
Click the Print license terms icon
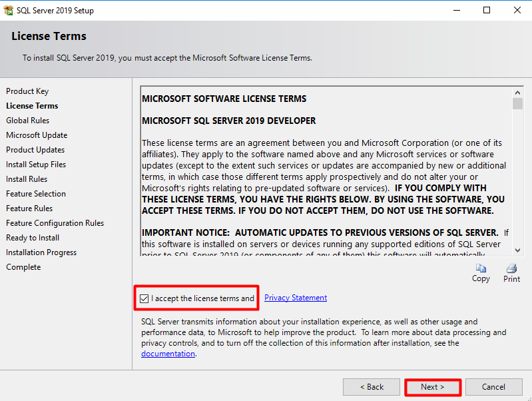(x=511, y=268)
